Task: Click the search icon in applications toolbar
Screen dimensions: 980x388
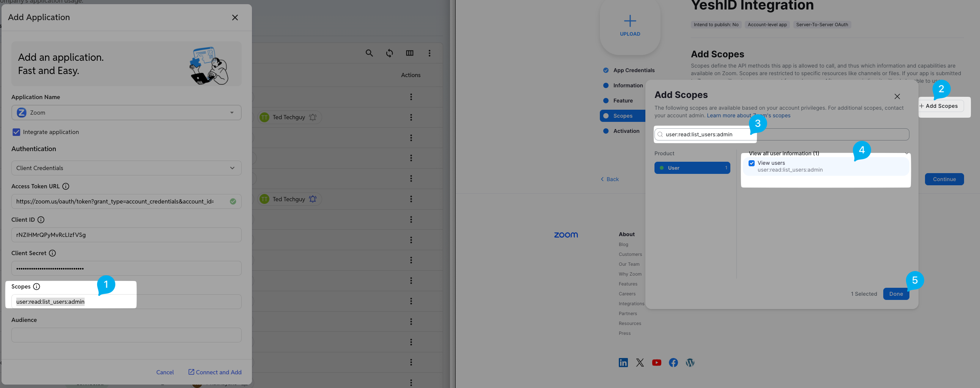Action: click(369, 53)
